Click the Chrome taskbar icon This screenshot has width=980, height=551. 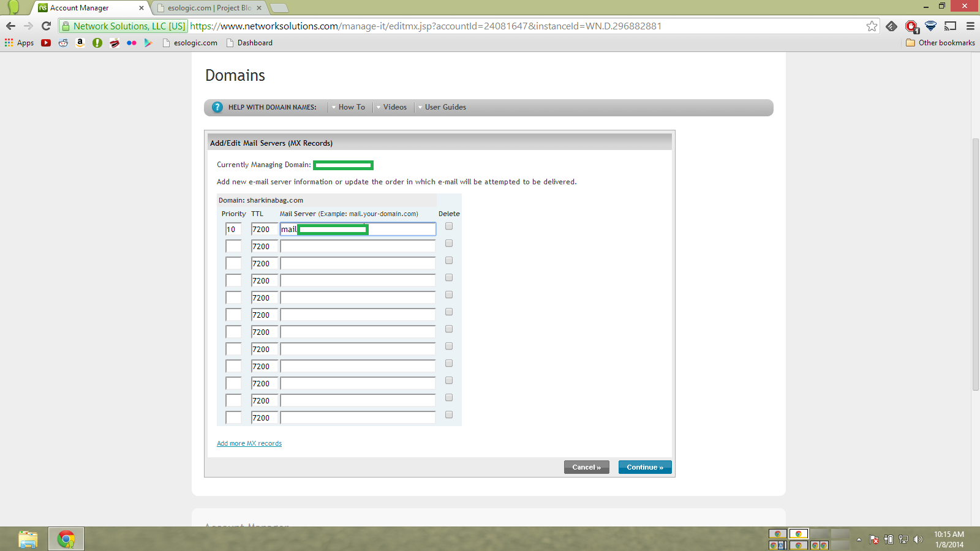tap(66, 539)
